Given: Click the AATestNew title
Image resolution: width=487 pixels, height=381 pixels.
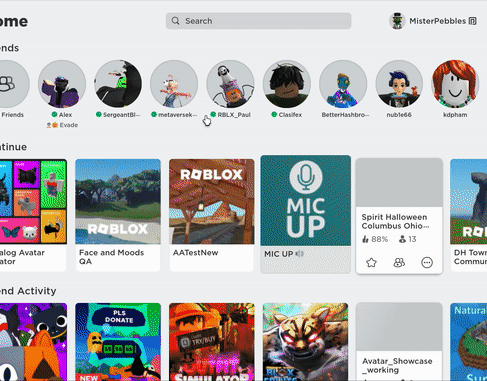Looking at the screenshot, I should pyautogui.click(x=195, y=253).
